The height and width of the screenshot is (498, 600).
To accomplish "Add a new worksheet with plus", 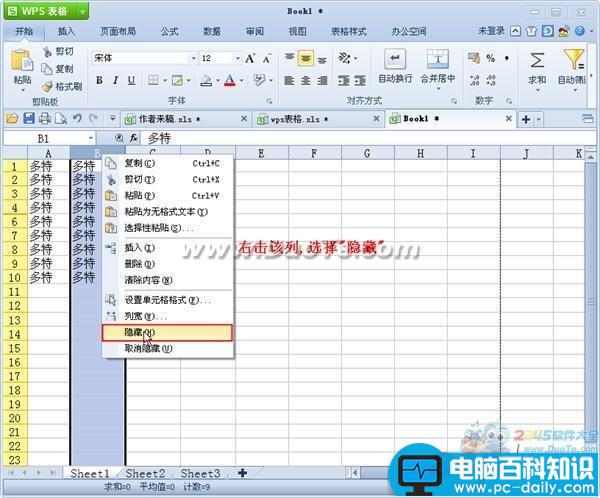I will coord(242,473).
